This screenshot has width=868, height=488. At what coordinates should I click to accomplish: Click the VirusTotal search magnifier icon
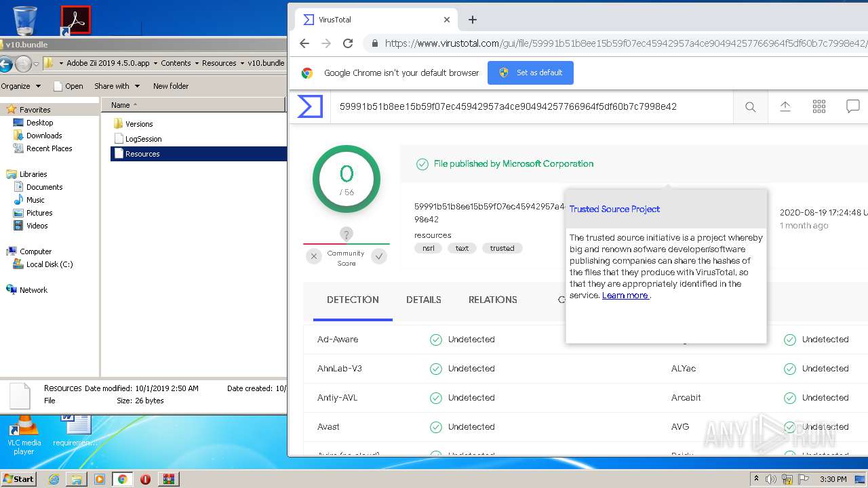751,106
